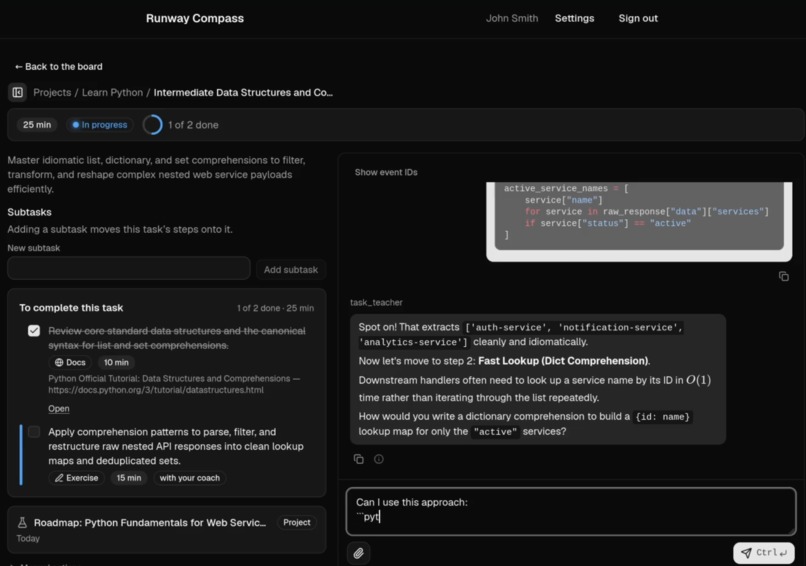Open the Roadmap Python Fundamentals card
The width and height of the screenshot is (806, 566).
click(167, 530)
